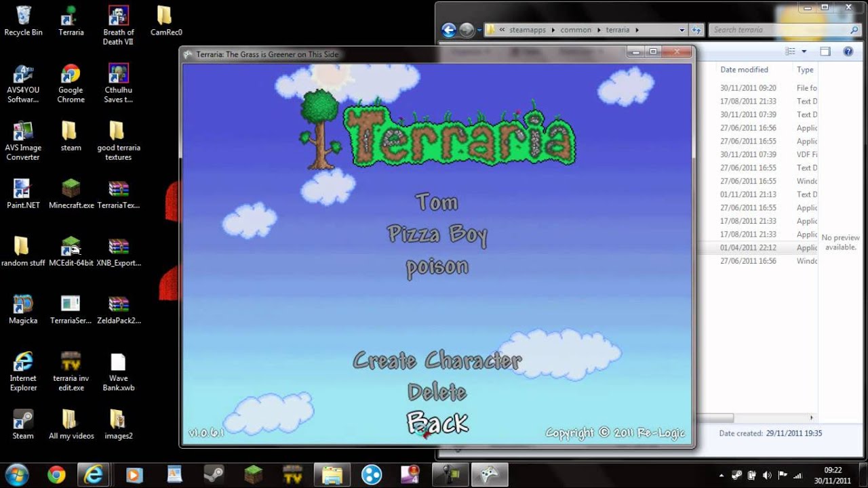
Task: Open the address bar history dropdown
Action: (682, 30)
